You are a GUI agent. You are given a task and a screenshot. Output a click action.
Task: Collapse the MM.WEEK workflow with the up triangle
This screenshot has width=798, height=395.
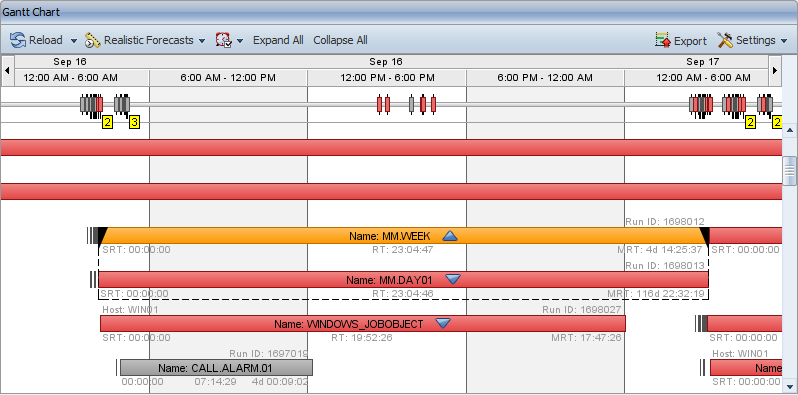pos(450,236)
